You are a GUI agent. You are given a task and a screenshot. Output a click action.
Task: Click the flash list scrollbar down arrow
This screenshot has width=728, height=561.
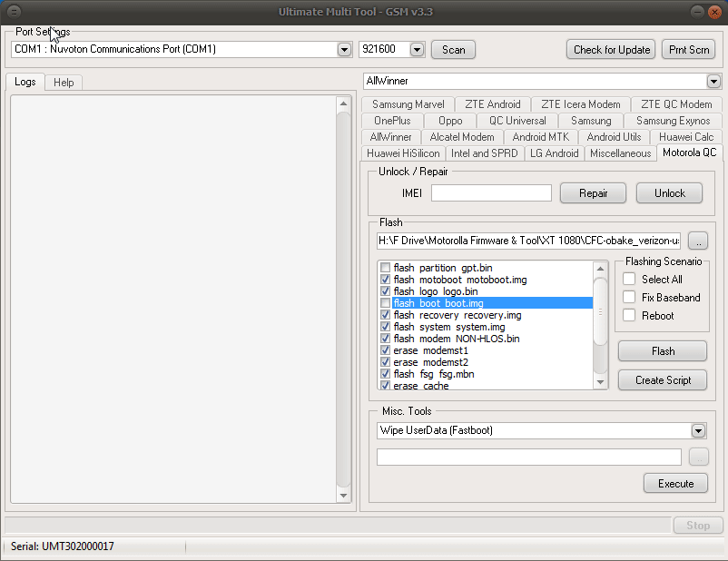600,382
